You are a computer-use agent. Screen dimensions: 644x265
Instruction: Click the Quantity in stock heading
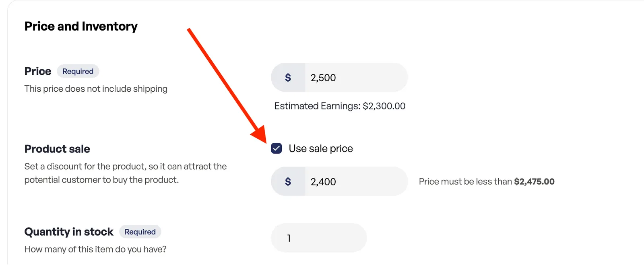69,232
